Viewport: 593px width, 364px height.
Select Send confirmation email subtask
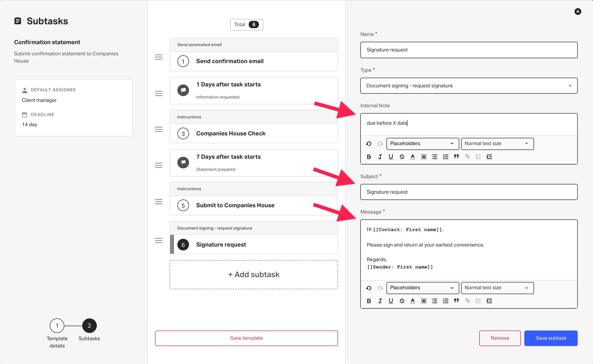(x=254, y=55)
